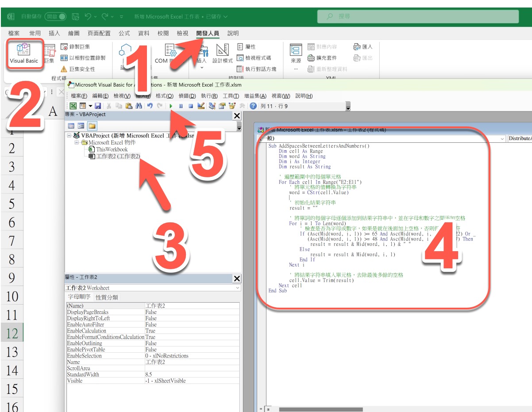The width and height of the screenshot is (532, 412).
Task: Click the Find binoculars icon
Action: pos(139,106)
